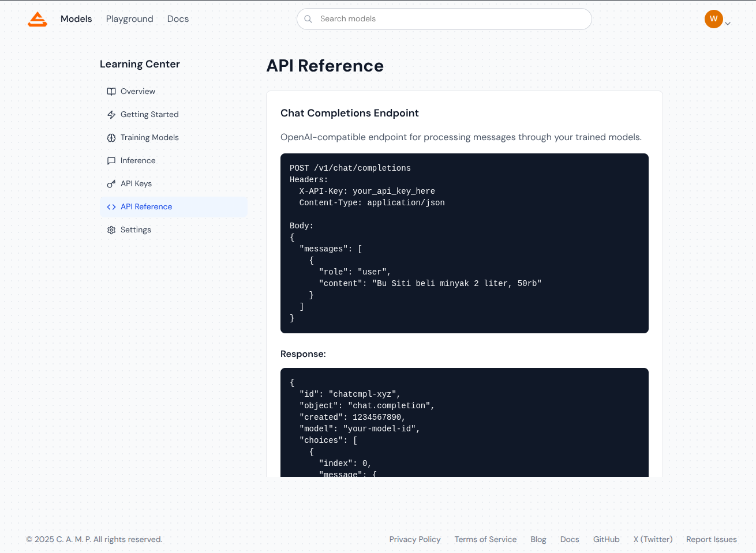
Task: Select API Keys in the sidebar
Action: tap(174, 183)
